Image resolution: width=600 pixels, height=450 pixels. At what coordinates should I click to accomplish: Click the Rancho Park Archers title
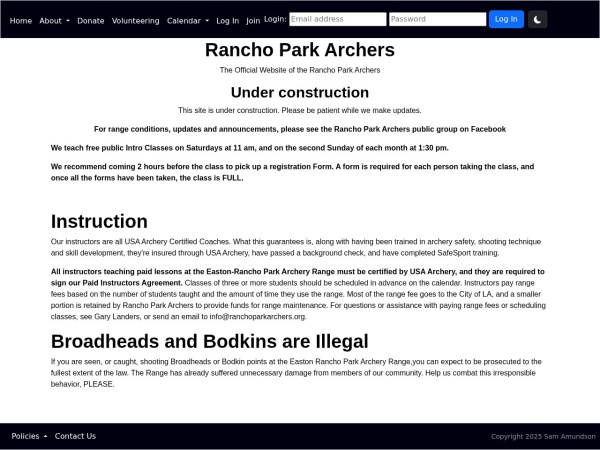click(300, 50)
